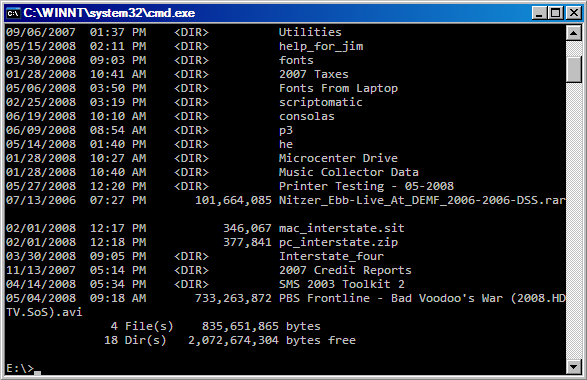This screenshot has width=587, height=380.
Task: Click the wrapped TV.SoS).avi text
Action: coord(44,312)
